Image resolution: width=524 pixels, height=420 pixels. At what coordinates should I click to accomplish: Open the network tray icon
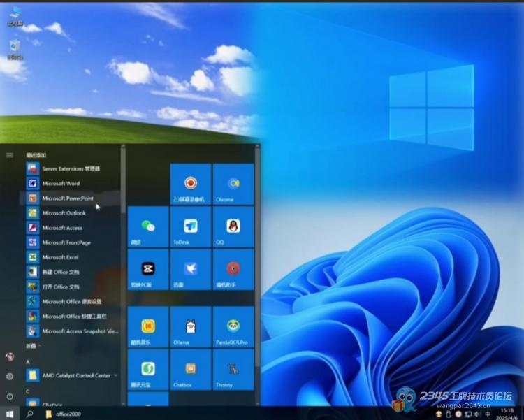pyautogui.click(x=468, y=414)
